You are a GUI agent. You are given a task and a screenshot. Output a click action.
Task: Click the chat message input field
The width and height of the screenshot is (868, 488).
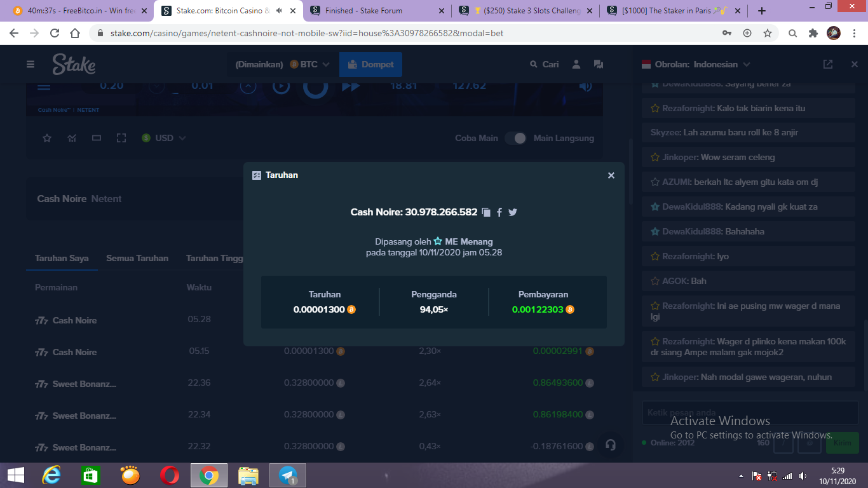pyautogui.click(x=750, y=413)
